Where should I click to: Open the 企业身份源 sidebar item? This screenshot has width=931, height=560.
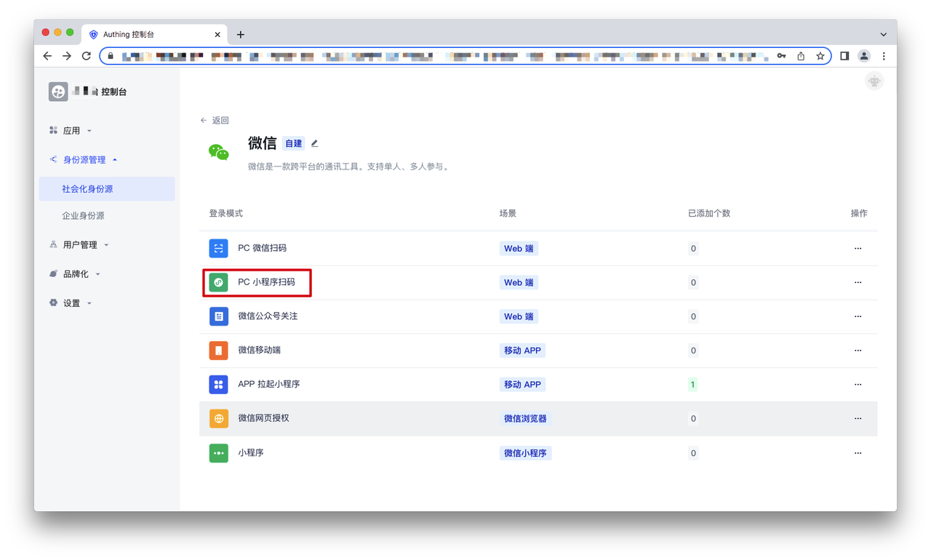(x=83, y=216)
